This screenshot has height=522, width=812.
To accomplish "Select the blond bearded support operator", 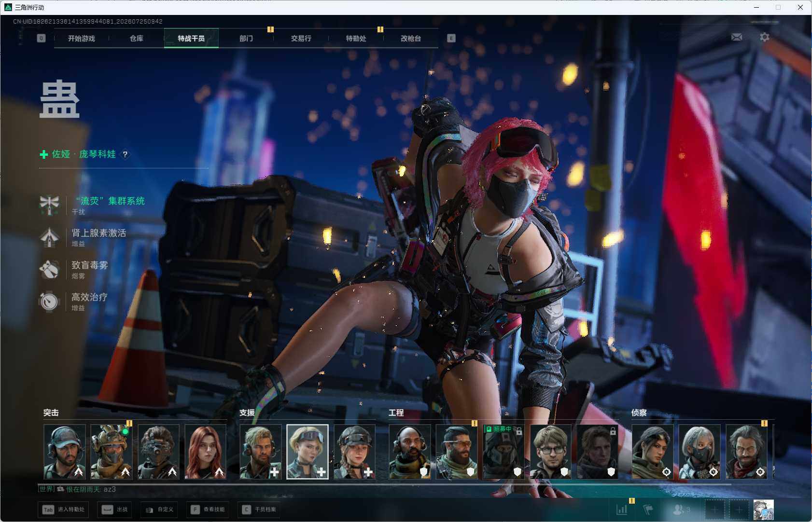I will pyautogui.click(x=261, y=452).
